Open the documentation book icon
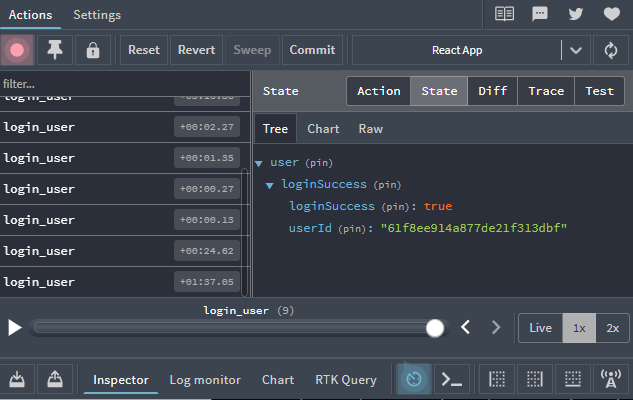633x400 pixels. click(x=504, y=14)
